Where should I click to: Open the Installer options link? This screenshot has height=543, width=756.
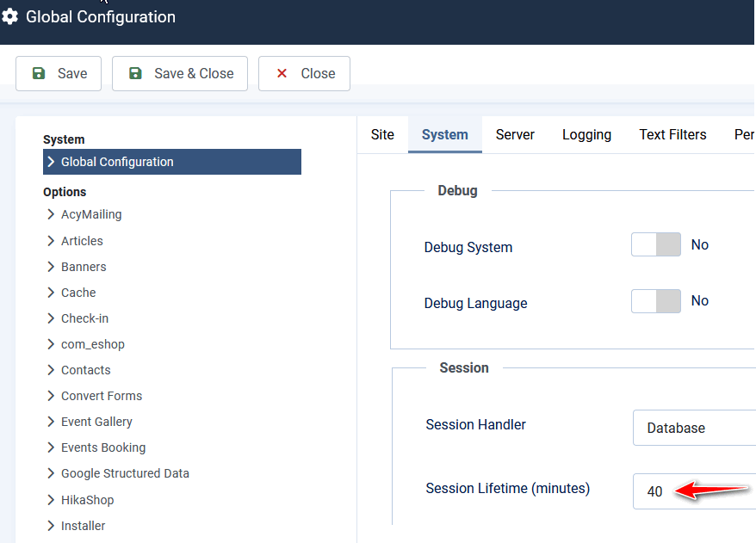click(83, 525)
